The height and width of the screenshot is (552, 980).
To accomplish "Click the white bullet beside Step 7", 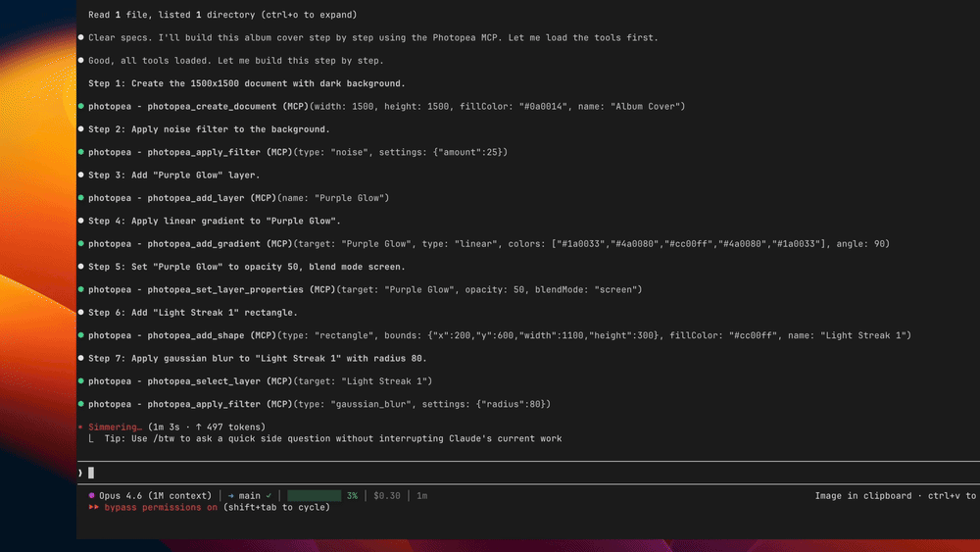I will tap(80, 358).
